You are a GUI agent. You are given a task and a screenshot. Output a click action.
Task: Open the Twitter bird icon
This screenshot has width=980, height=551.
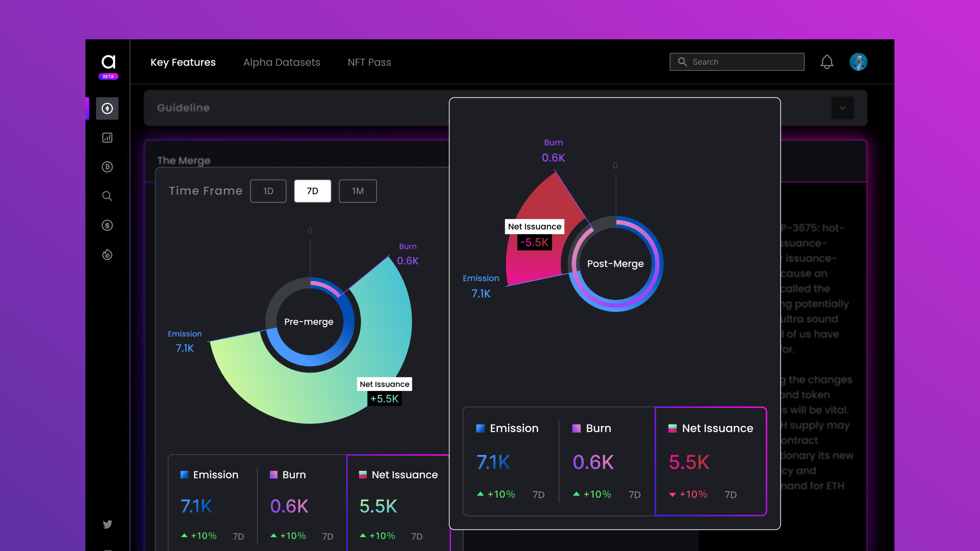click(107, 524)
